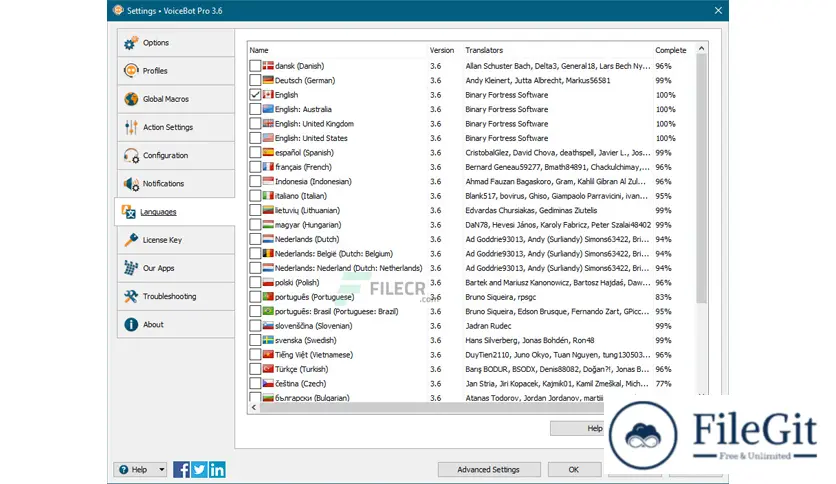Screen dimensions: 836x484
Task: Check English: United States checkbox
Action: [x=255, y=138]
